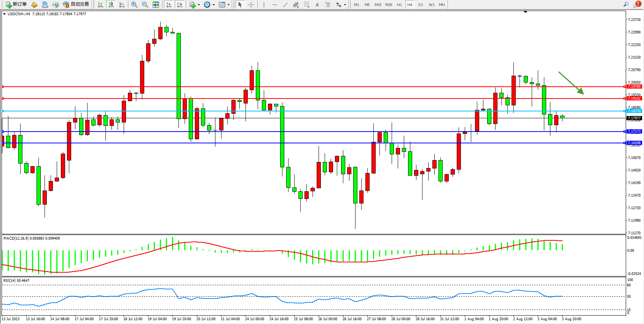Open the indicators list dropdown
Viewport: 644px width, 324px height.
(199, 5)
